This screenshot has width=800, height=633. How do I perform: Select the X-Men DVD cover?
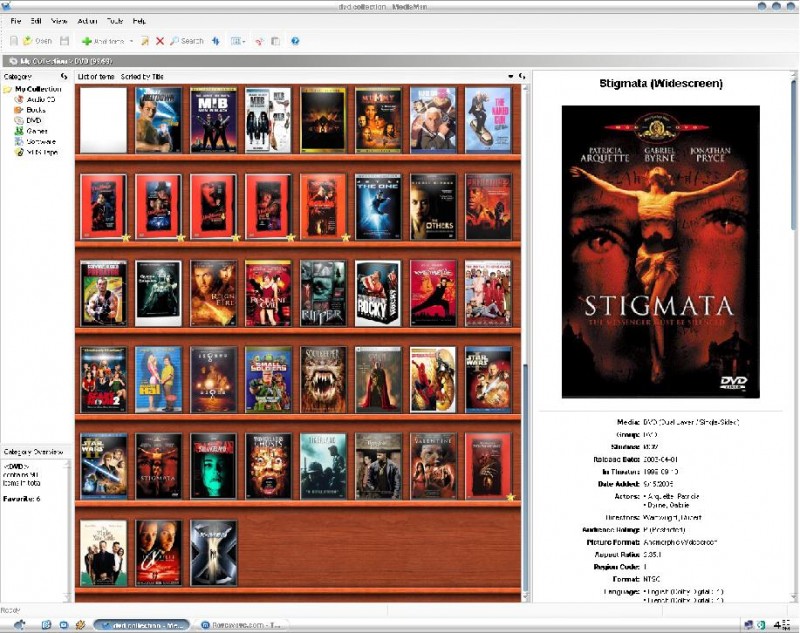click(213, 553)
